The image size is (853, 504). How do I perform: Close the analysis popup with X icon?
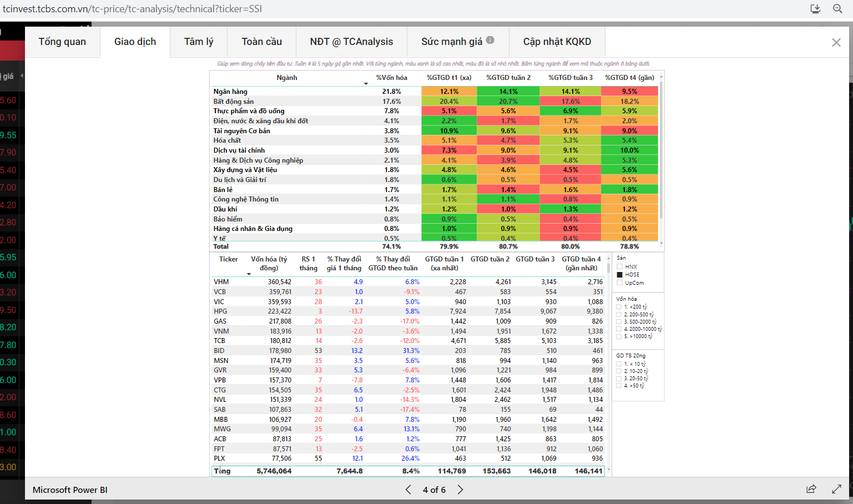point(836,43)
